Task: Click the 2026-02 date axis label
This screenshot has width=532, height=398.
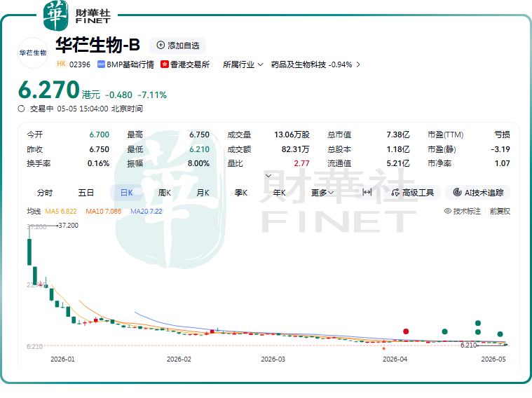Action: coord(179,359)
